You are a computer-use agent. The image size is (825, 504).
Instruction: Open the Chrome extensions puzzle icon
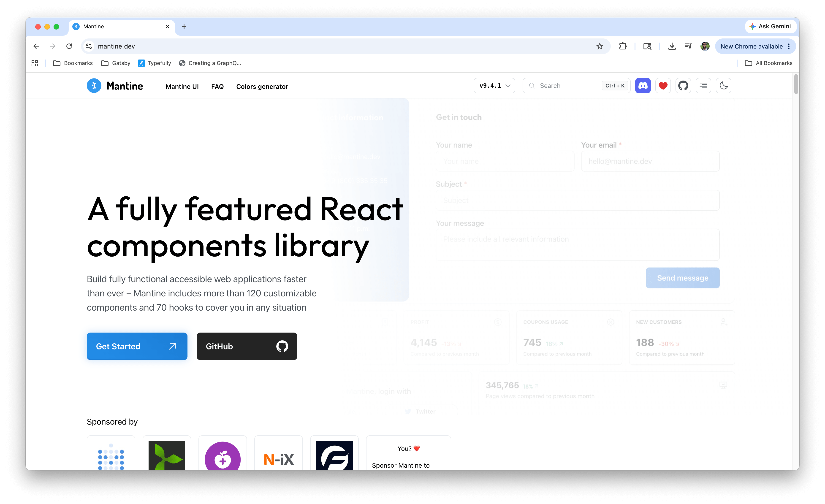click(623, 46)
